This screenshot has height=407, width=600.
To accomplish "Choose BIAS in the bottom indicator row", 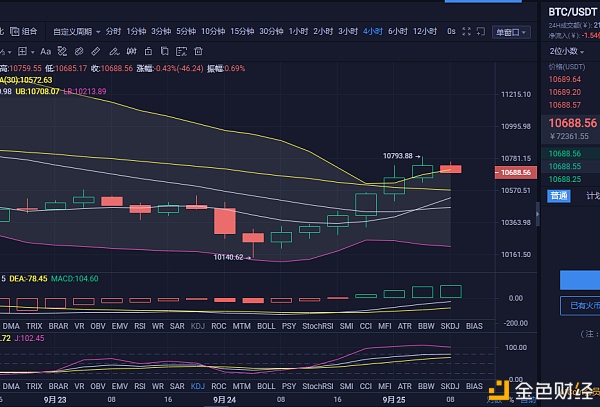I will point(474,386).
